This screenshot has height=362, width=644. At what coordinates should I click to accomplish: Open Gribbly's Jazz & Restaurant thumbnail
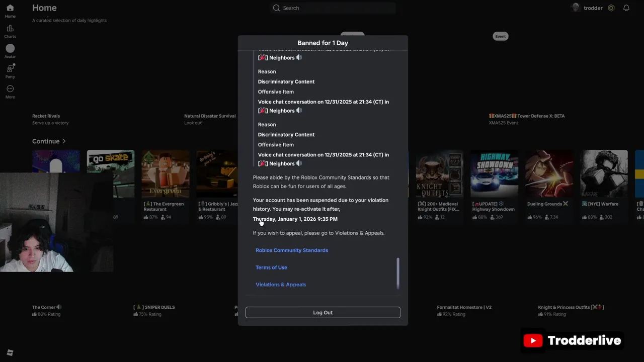click(x=217, y=173)
